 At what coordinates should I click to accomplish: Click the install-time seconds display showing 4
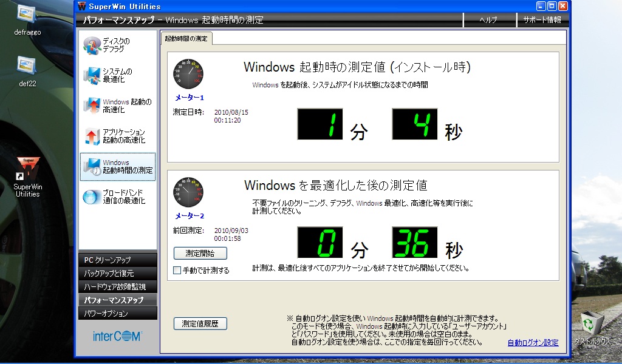pyautogui.click(x=415, y=124)
